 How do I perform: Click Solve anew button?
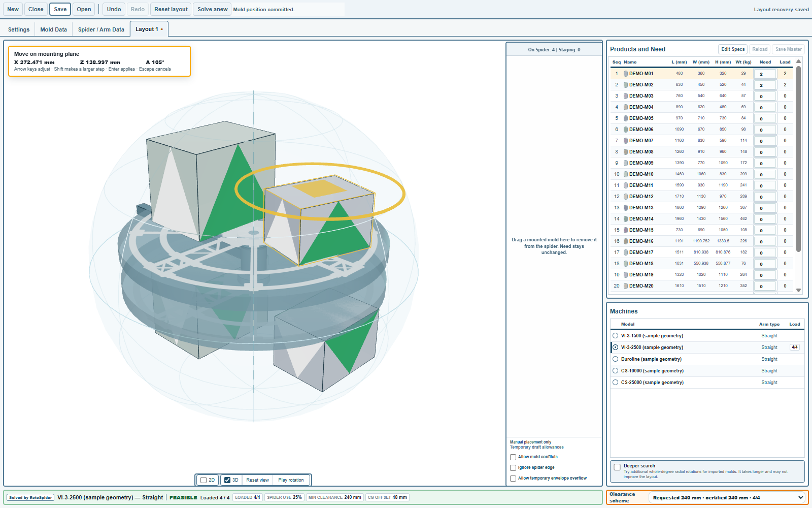pos(213,9)
